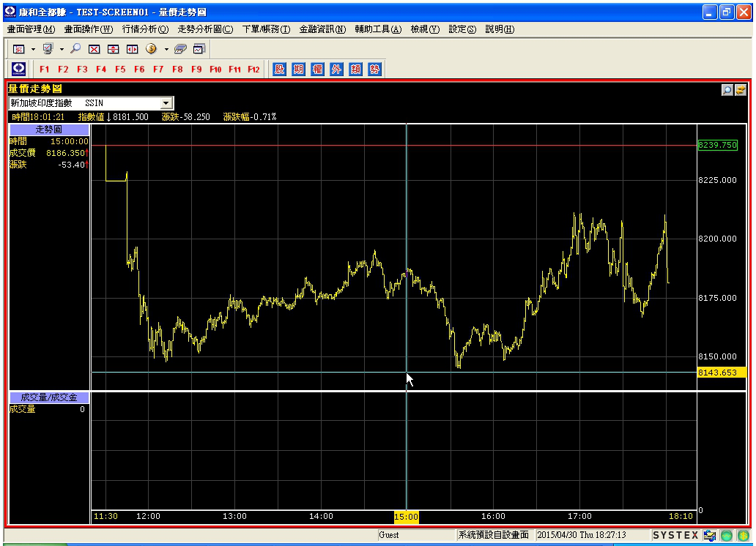Screen dimensions: 756x546
Task: Click the F4 shortcut button
Action: [101, 70]
